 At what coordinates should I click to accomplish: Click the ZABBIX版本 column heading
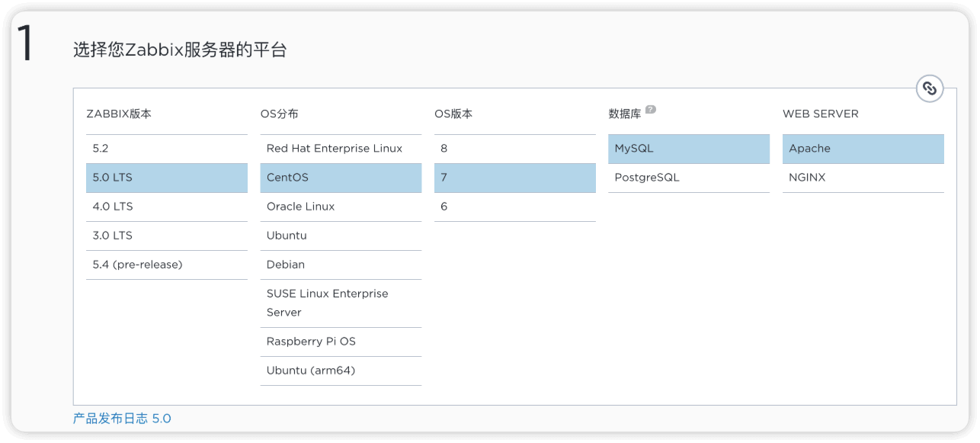tap(119, 114)
